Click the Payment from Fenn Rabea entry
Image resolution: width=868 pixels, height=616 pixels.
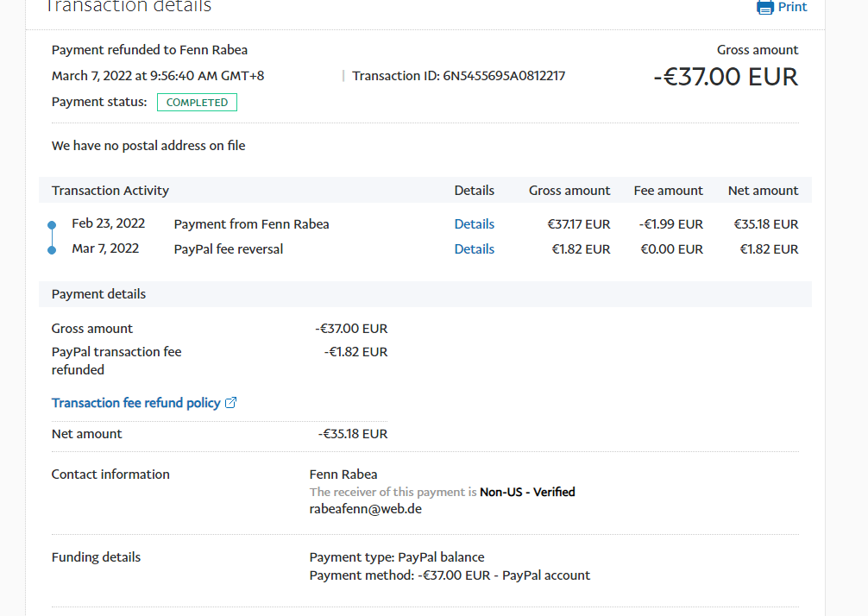pyautogui.click(x=251, y=224)
